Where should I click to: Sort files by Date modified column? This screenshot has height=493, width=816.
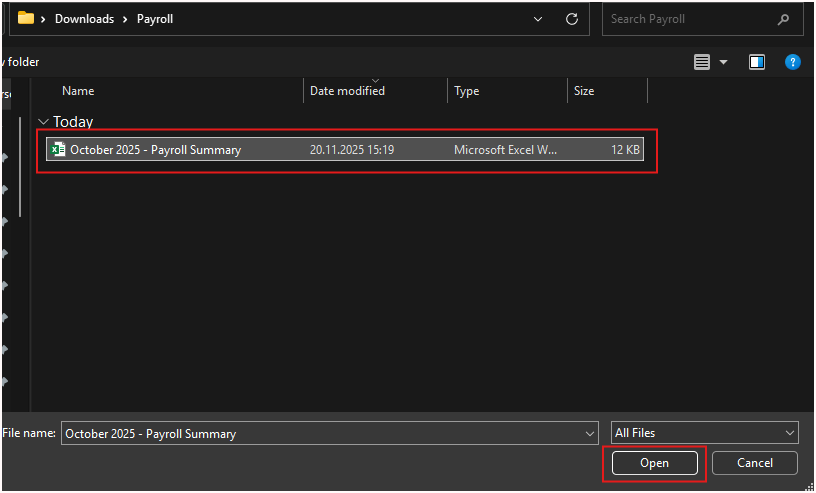[347, 91]
